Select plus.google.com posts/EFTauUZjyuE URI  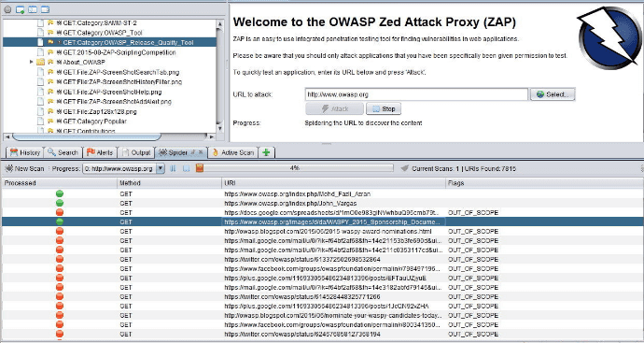pos(326,278)
